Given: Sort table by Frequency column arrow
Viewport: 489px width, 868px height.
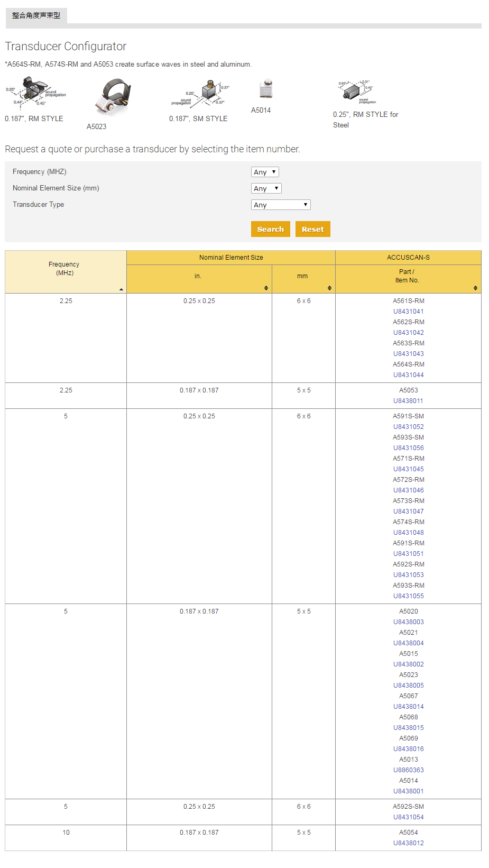Looking at the screenshot, I should 121,289.
